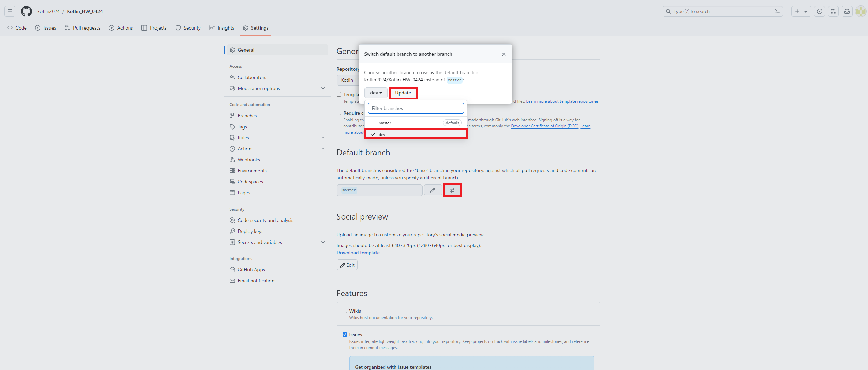Image resolution: width=868 pixels, height=370 pixels.
Task: Open the Pull requests shortcut icon in header
Action: [833, 11]
